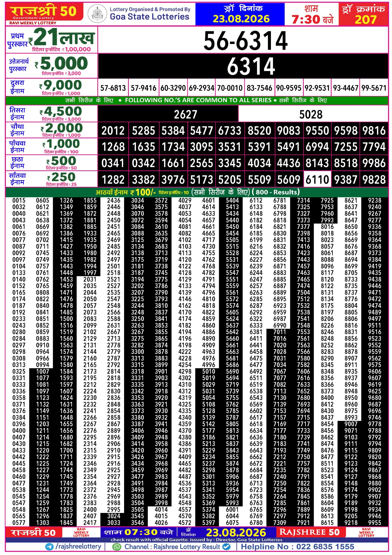Click highlighted seventh prize number 6110
This screenshot has width=392, height=555.
coord(317,180)
